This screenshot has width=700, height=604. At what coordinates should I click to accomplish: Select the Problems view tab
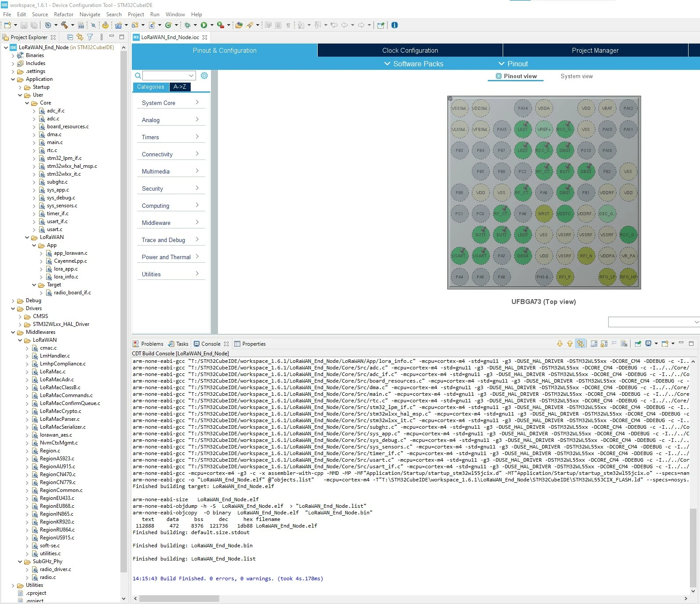coord(148,344)
